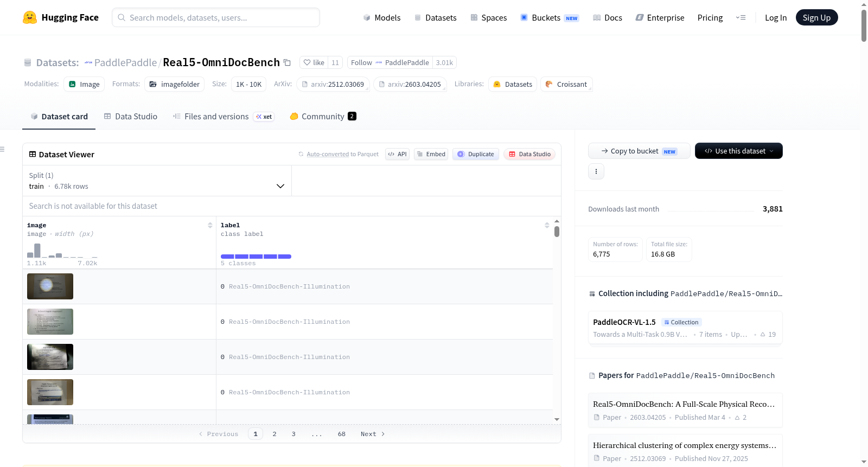
Task: Open Enterprise in top navigation
Action: (660, 17)
